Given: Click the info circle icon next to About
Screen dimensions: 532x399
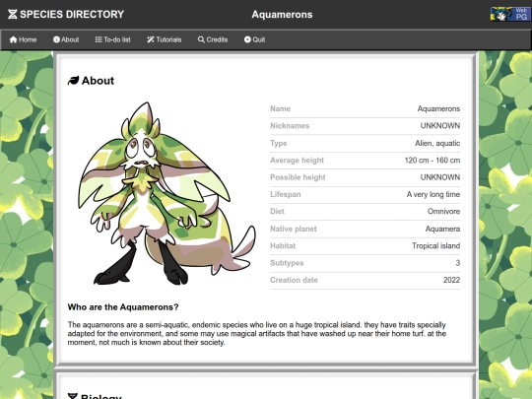Looking at the screenshot, I should (56, 39).
